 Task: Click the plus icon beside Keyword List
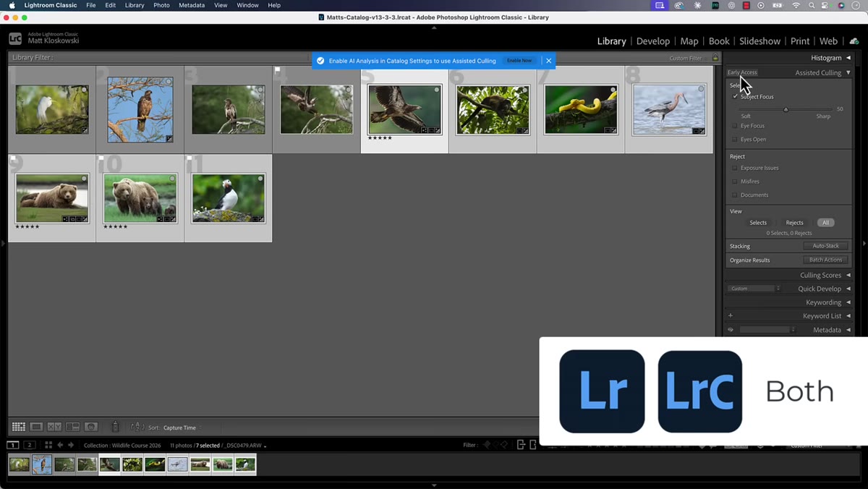point(731,315)
